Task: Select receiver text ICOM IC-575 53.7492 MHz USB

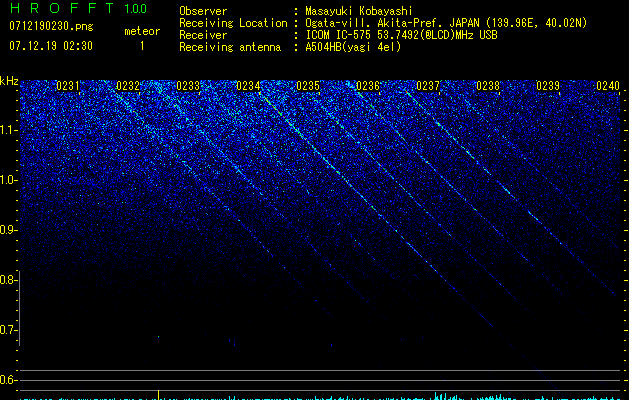Action: pyautogui.click(x=401, y=35)
